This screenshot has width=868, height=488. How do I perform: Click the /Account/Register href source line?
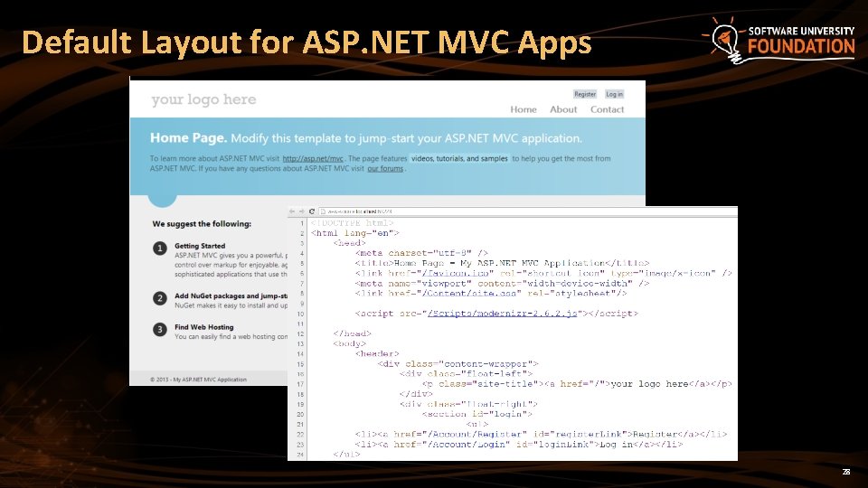click(x=541, y=435)
